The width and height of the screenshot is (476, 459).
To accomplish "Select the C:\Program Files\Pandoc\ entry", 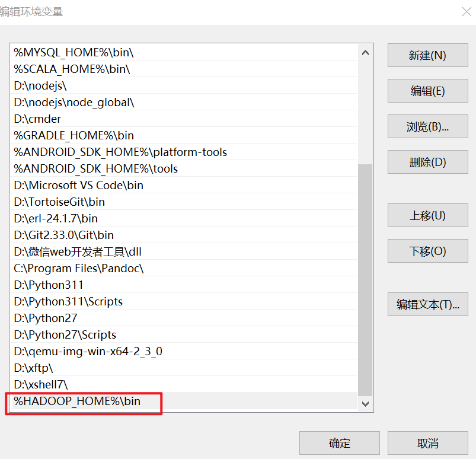I will pyautogui.click(x=79, y=269).
